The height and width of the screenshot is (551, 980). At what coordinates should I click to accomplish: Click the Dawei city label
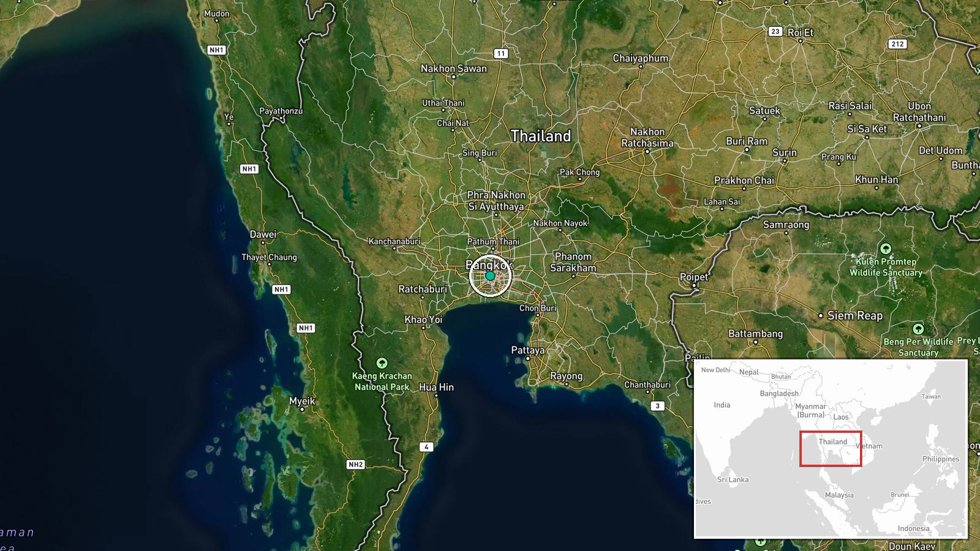[263, 234]
